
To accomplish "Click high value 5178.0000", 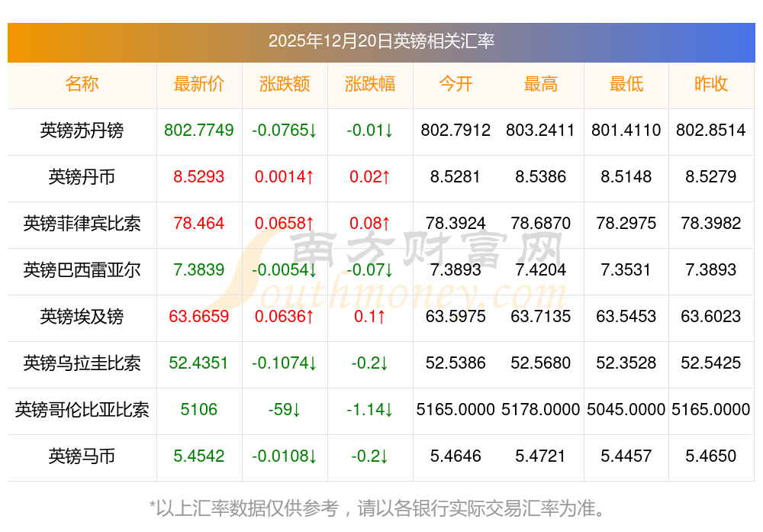I will pos(541,409).
